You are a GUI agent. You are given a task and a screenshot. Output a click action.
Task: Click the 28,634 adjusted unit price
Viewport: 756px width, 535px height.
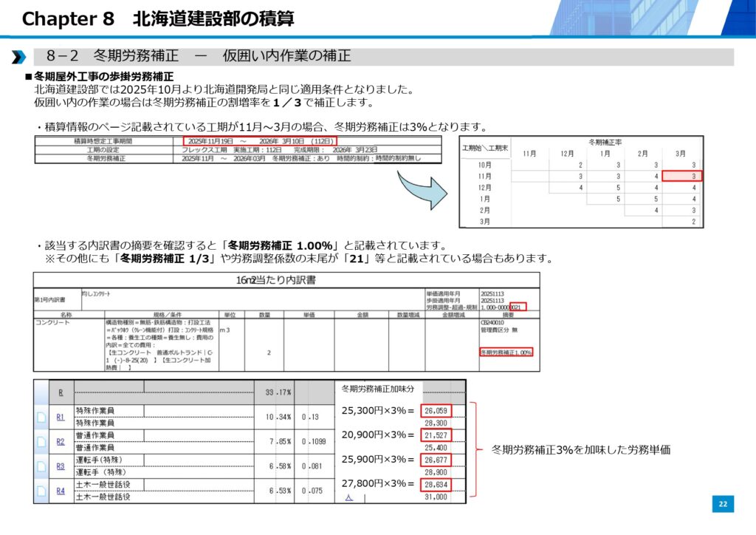pos(435,485)
